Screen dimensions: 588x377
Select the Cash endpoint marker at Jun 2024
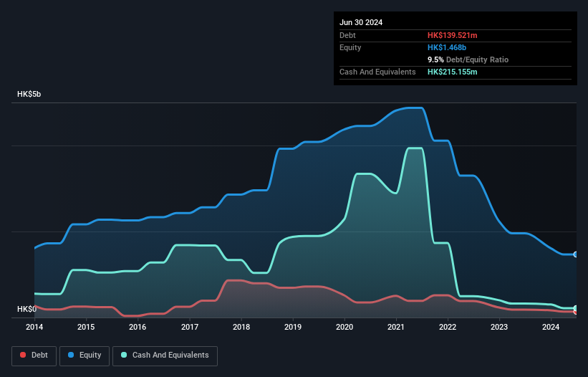pyautogui.click(x=576, y=308)
